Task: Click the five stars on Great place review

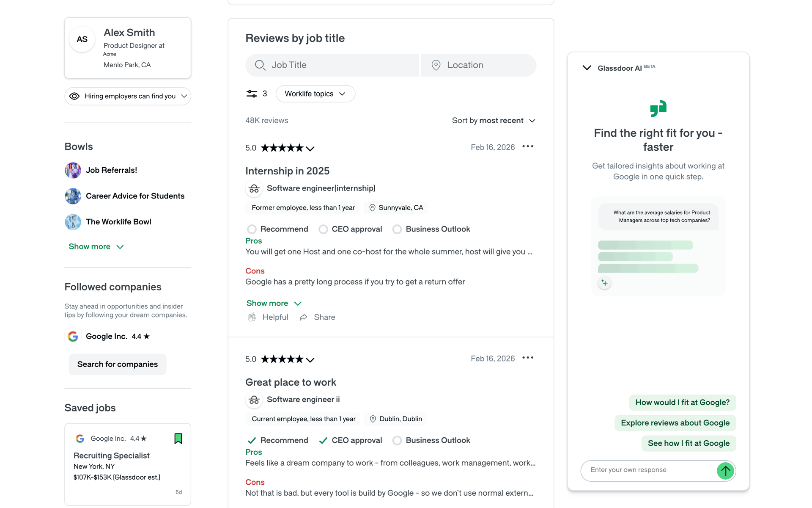Action: point(282,359)
